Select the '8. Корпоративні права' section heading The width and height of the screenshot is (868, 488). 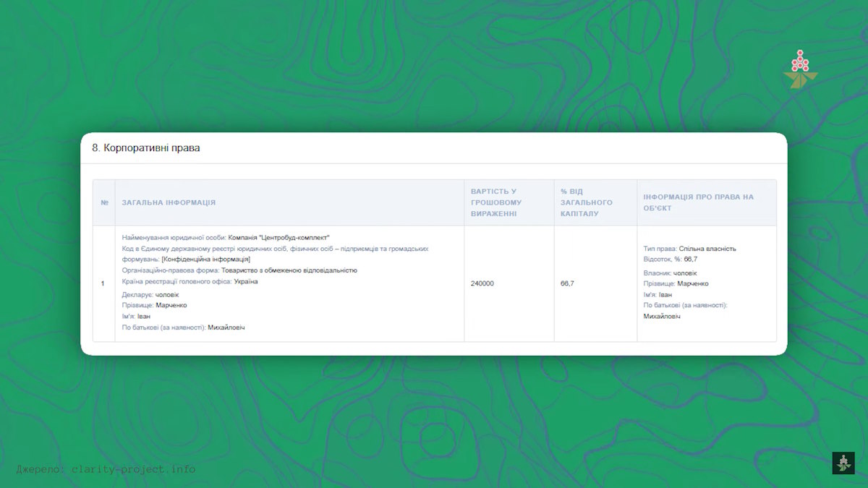(x=145, y=148)
